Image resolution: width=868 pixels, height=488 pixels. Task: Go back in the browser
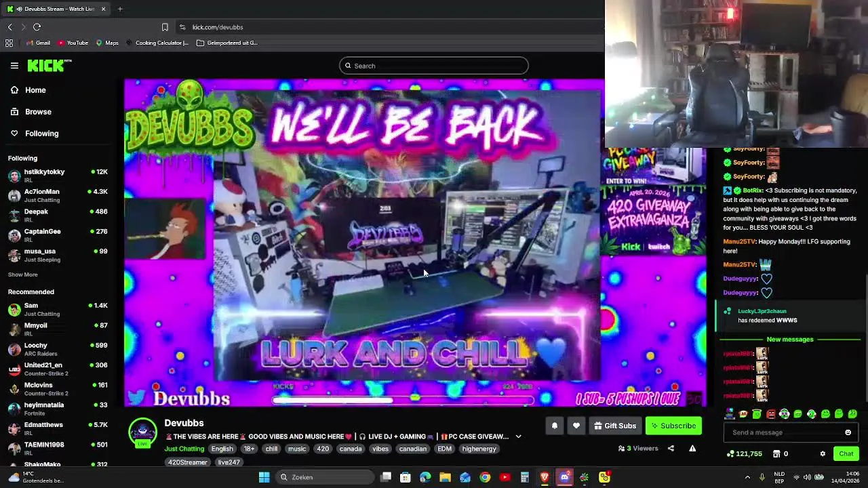pos(9,27)
